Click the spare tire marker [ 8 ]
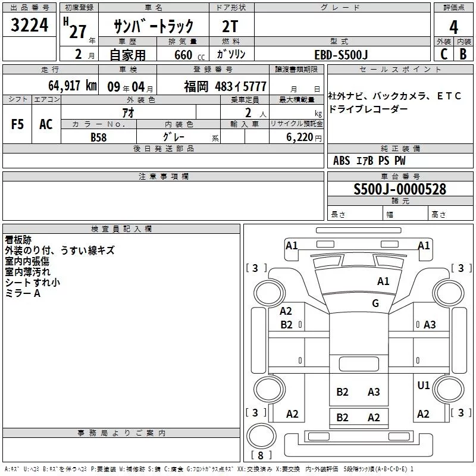 click(261, 455)
